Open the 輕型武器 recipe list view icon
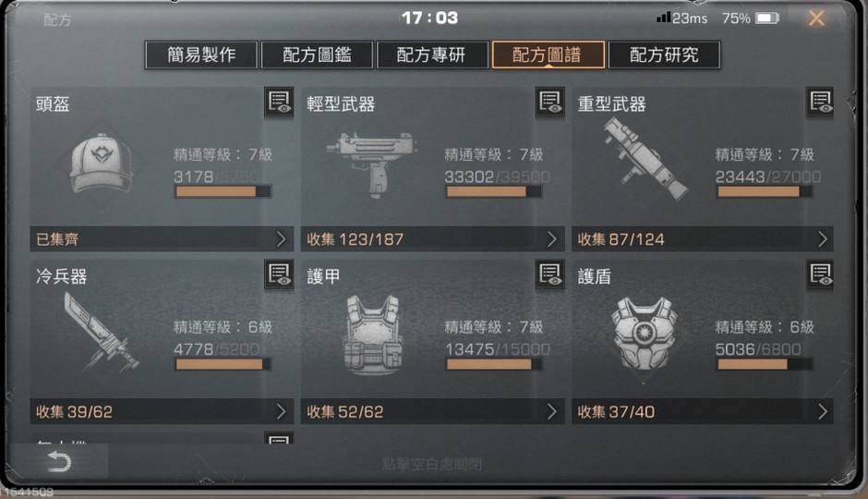Viewport: 868px width, 499px height. pos(549,102)
